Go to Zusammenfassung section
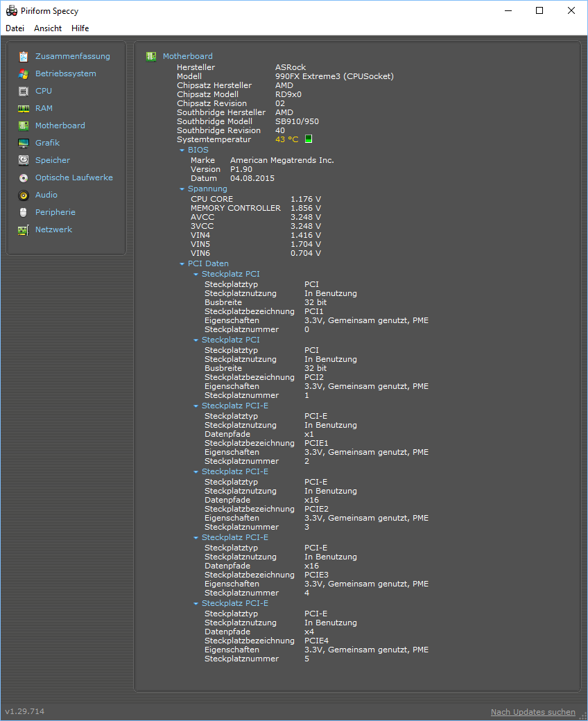Screen dimensions: 588x721 [73, 56]
